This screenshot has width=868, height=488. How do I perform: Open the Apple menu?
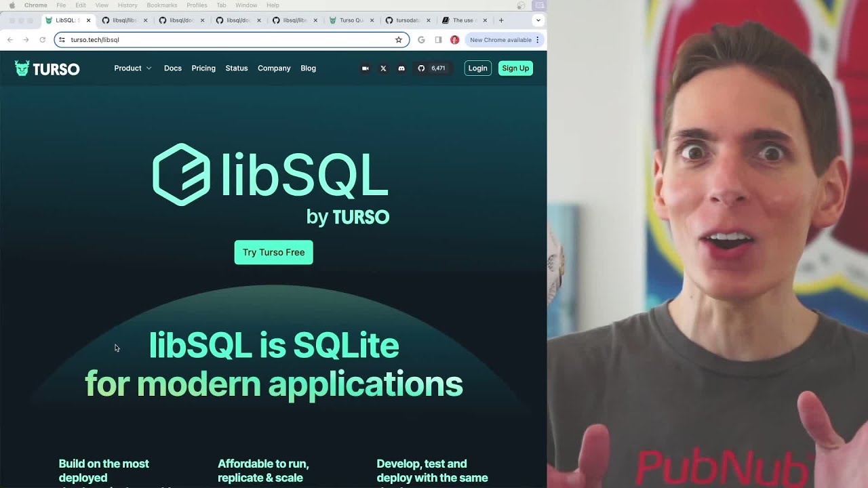click(12, 5)
